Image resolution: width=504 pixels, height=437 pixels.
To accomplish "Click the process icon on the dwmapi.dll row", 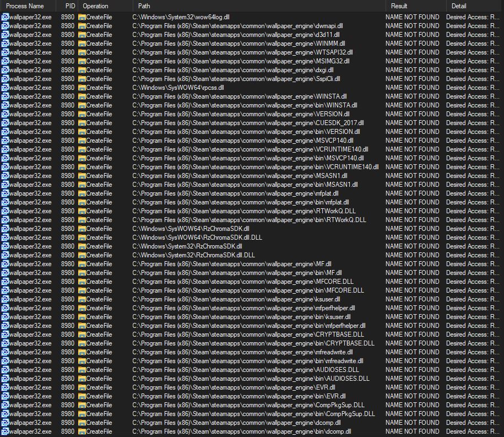I will coord(4,26).
